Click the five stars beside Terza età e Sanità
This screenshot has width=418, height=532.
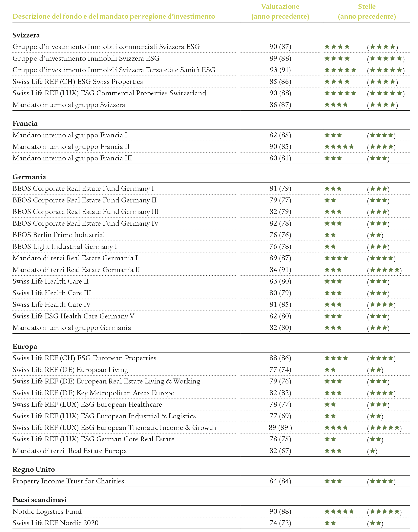340,70
